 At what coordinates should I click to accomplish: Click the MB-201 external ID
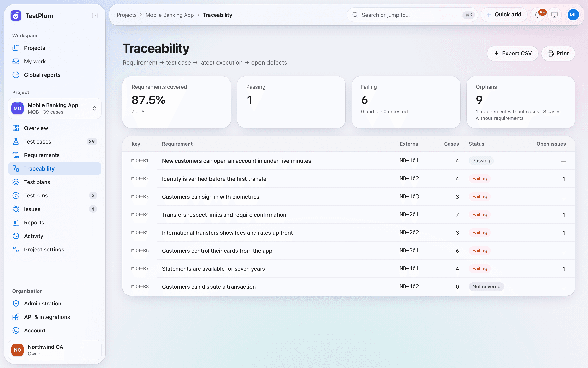click(409, 215)
